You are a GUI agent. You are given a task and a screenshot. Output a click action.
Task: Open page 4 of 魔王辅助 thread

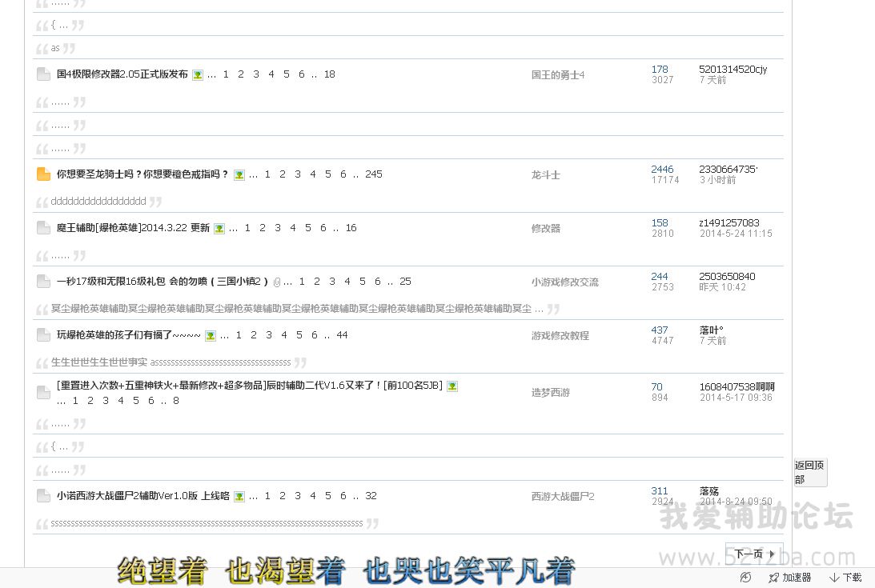pos(292,228)
